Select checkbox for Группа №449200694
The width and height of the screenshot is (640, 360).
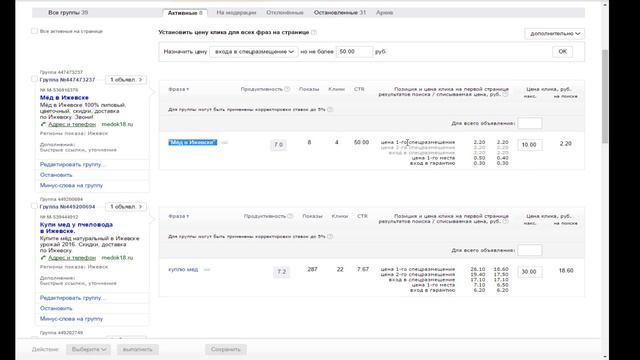(x=34, y=206)
